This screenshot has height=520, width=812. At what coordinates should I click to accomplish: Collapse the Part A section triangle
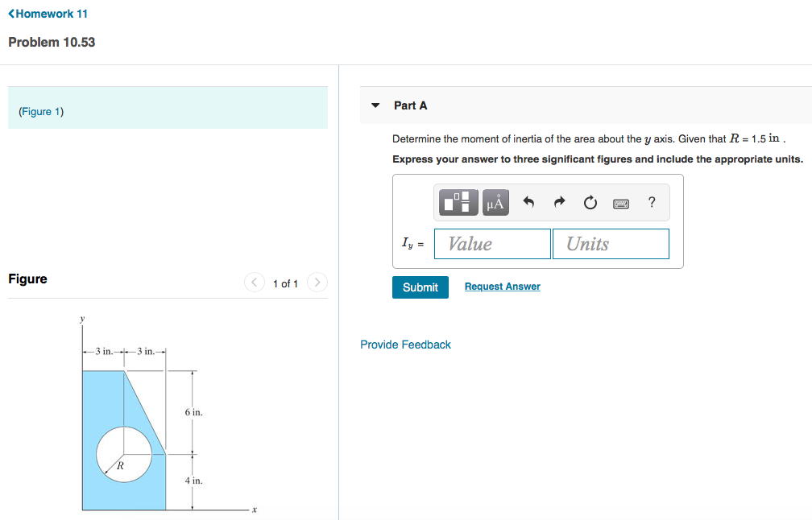point(375,105)
